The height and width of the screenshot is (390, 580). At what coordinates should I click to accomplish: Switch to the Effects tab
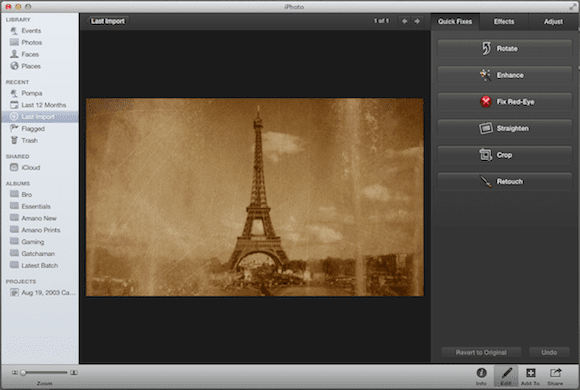(x=504, y=21)
